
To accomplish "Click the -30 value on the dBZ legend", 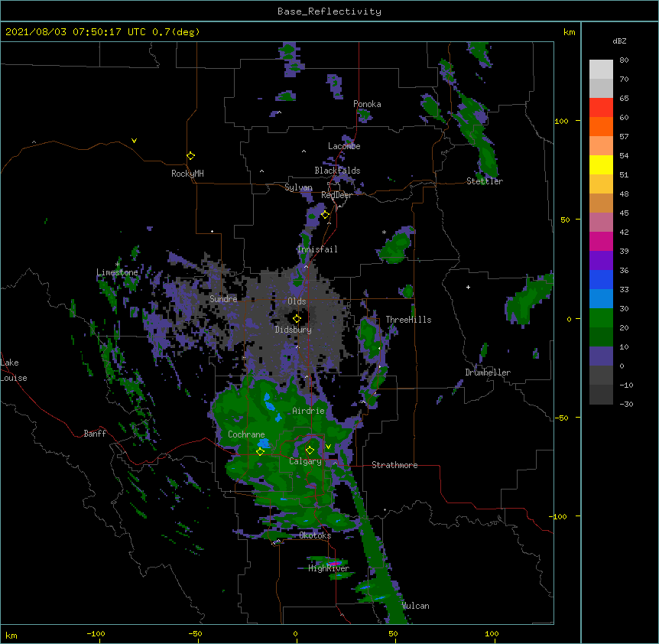I will [x=626, y=405].
